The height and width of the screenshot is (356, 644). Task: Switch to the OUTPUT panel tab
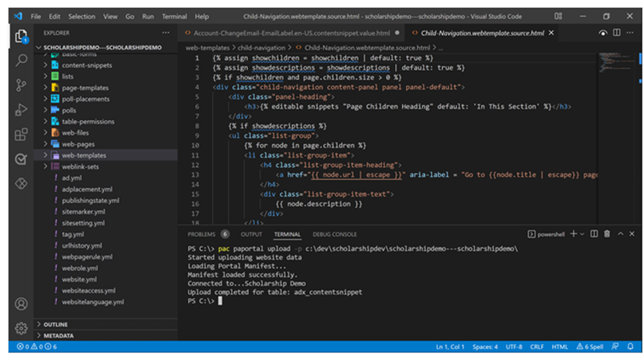coord(251,234)
